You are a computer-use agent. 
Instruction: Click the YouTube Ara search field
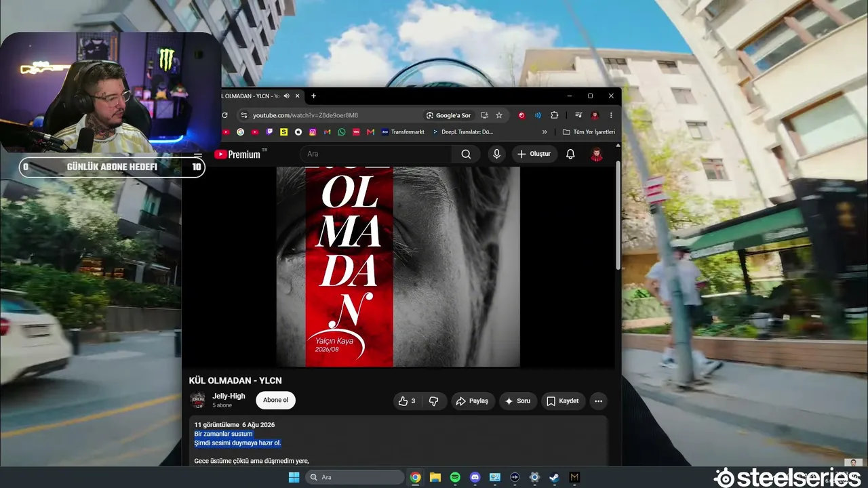(x=376, y=154)
